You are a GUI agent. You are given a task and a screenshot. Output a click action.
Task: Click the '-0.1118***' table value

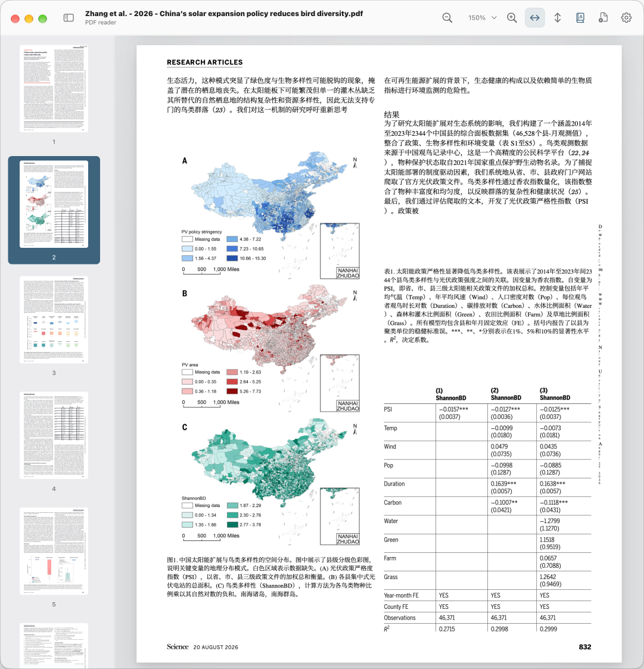coord(553,503)
